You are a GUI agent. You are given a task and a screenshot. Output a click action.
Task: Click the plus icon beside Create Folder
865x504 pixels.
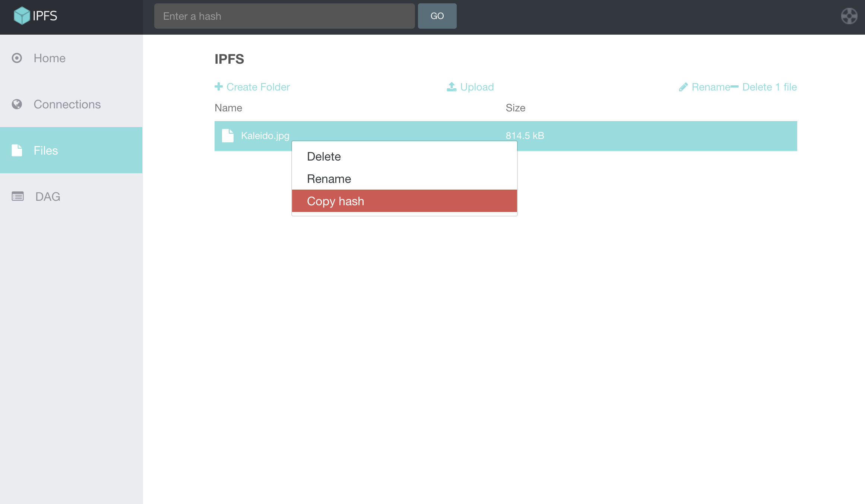point(219,86)
